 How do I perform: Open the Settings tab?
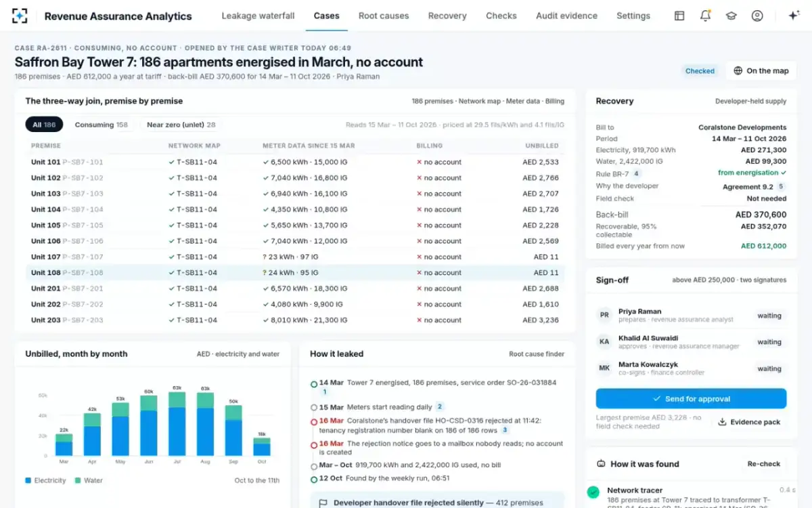(633, 16)
